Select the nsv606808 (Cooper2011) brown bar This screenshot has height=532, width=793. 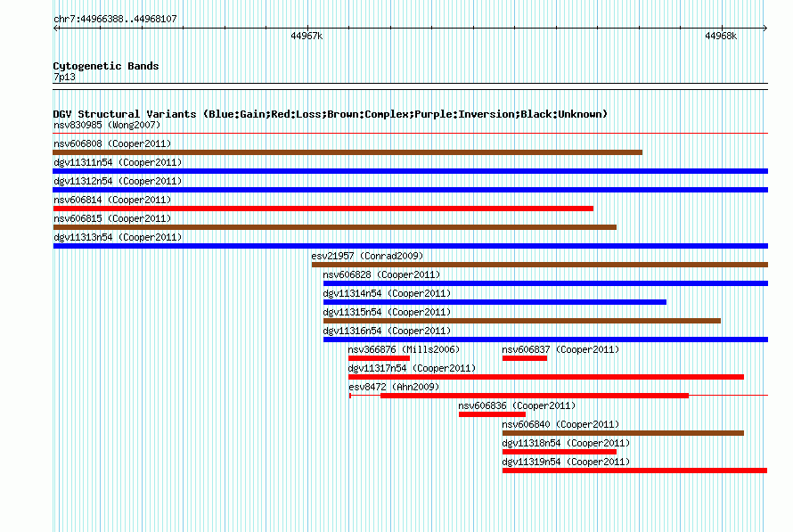(347, 152)
